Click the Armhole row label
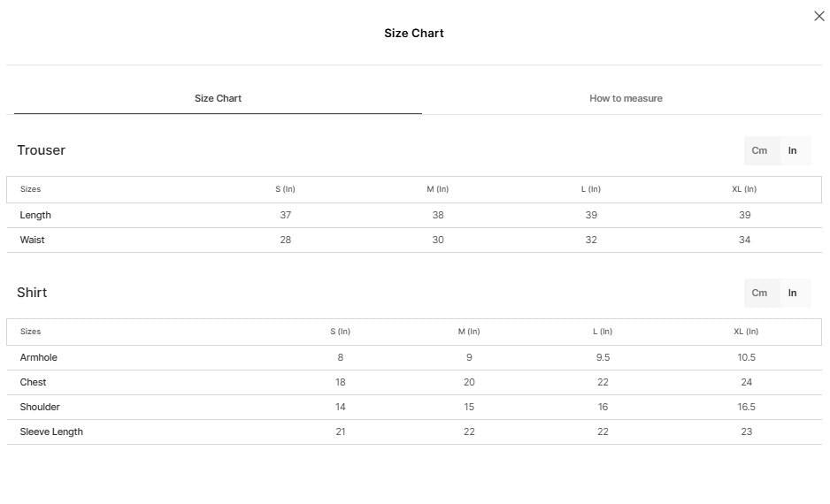 pos(39,357)
